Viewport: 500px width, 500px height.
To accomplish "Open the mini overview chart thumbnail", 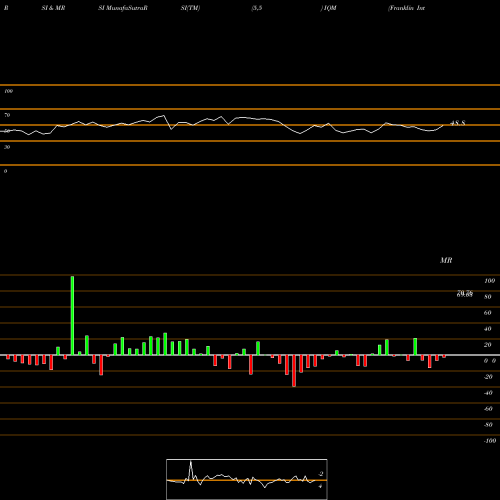I will tap(247, 479).
